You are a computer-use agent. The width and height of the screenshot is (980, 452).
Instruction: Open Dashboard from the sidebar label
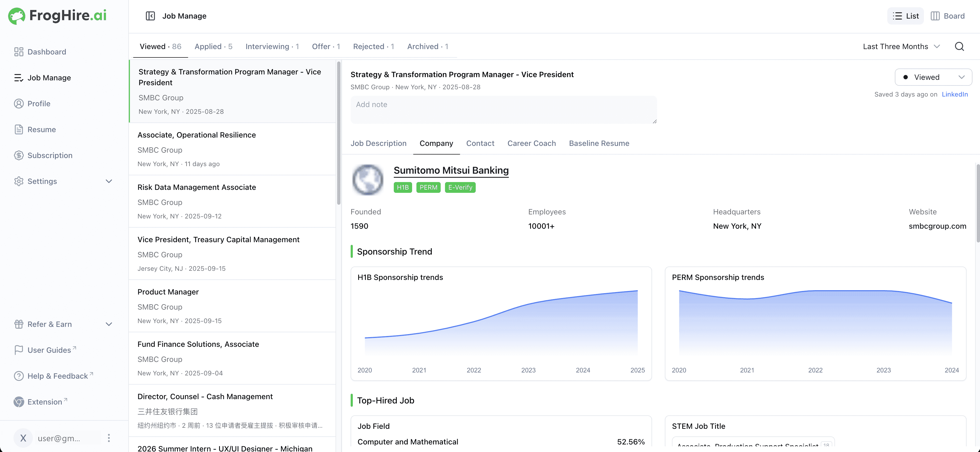47,52
